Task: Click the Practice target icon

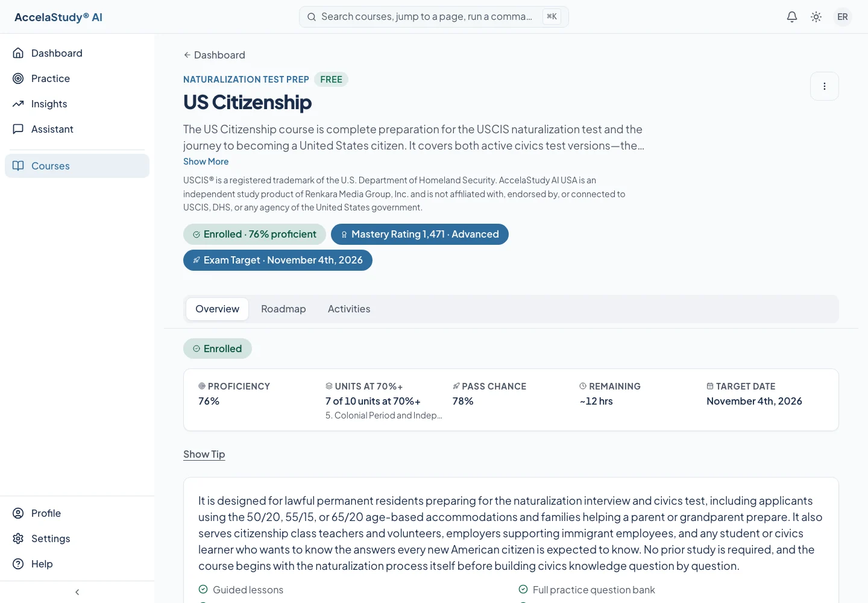Action: pos(18,78)
